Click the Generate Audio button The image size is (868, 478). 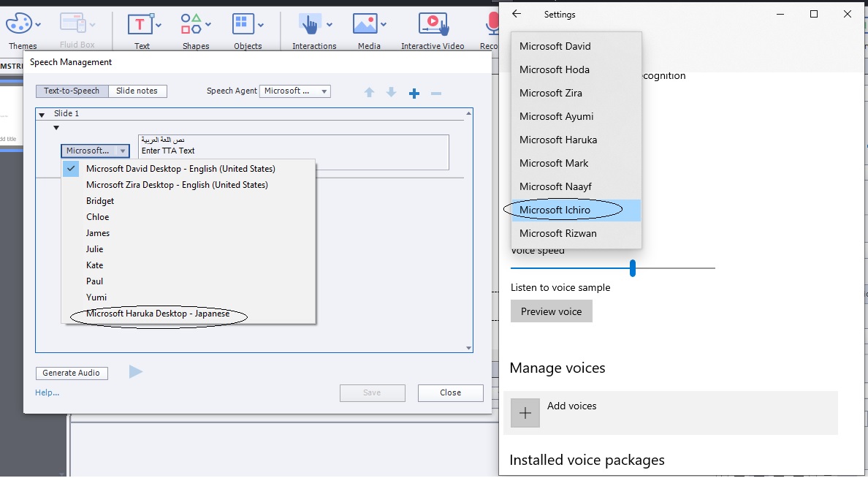[72, 373]
